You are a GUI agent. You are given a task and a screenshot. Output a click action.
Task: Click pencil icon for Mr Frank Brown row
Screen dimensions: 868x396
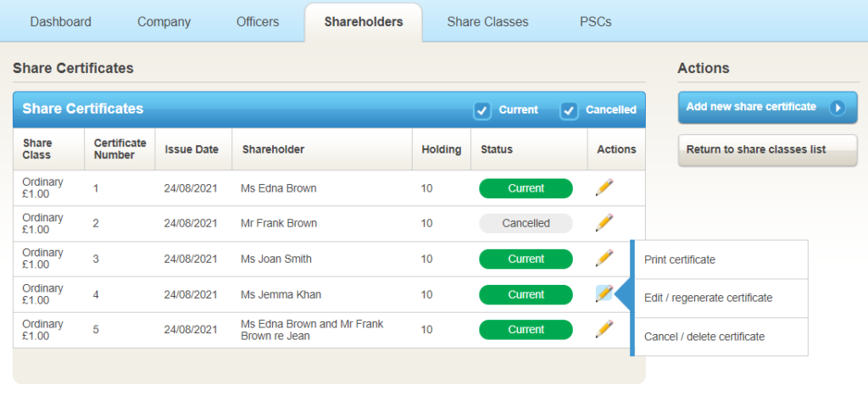604,223
